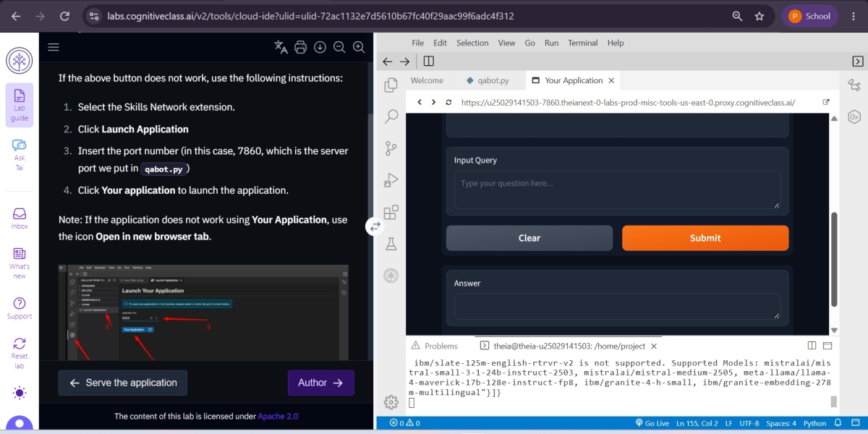This screenshot has width=868, height=434.
Task: Open Support in sidebar
Action: [x=20, y=308]
